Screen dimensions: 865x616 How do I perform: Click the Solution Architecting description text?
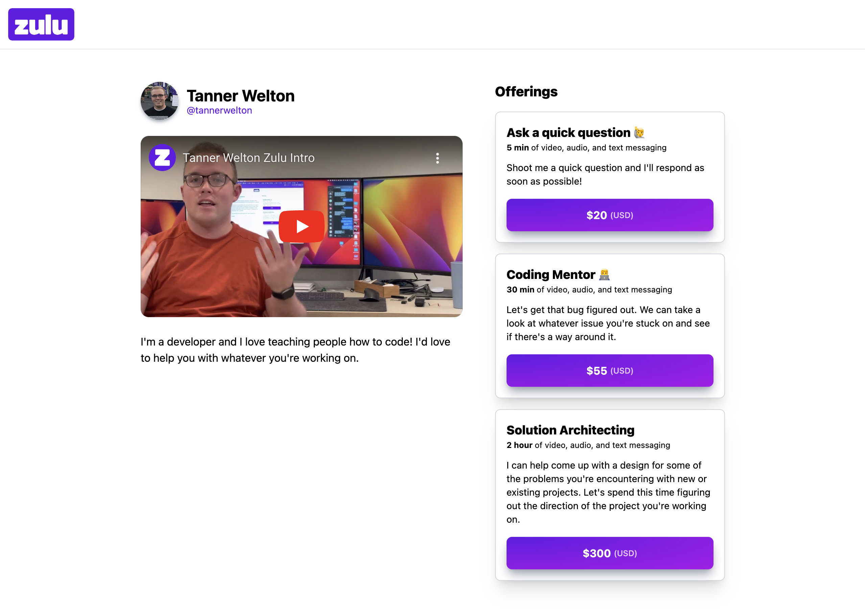pyautogui.click(x=608, y=492)
